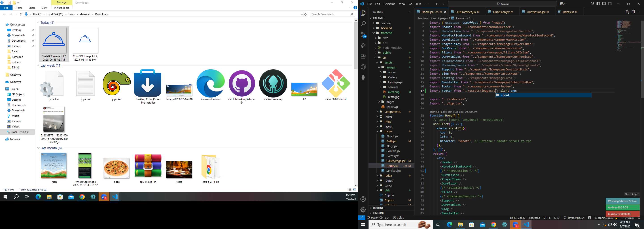Click the Open Changes compare icon in editor
Image resolution: width=644 pixels, height=229 pixels.
pyautogui.click(x=627, y=12)
